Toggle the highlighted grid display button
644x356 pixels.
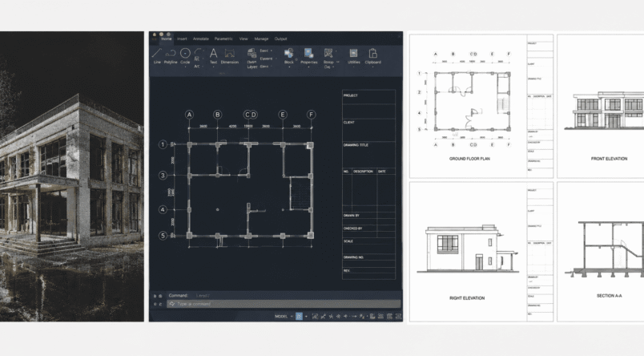[299, 316]
